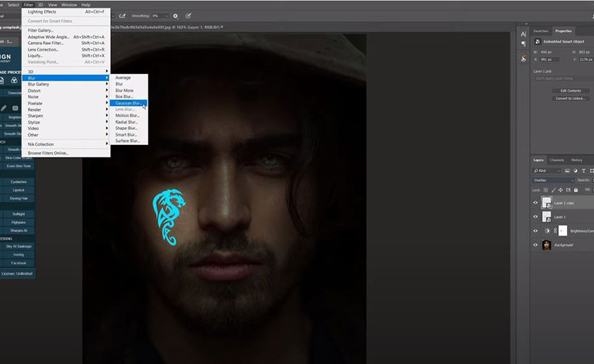Open the Kind layer filter dropdown

(x=549, y=170)
